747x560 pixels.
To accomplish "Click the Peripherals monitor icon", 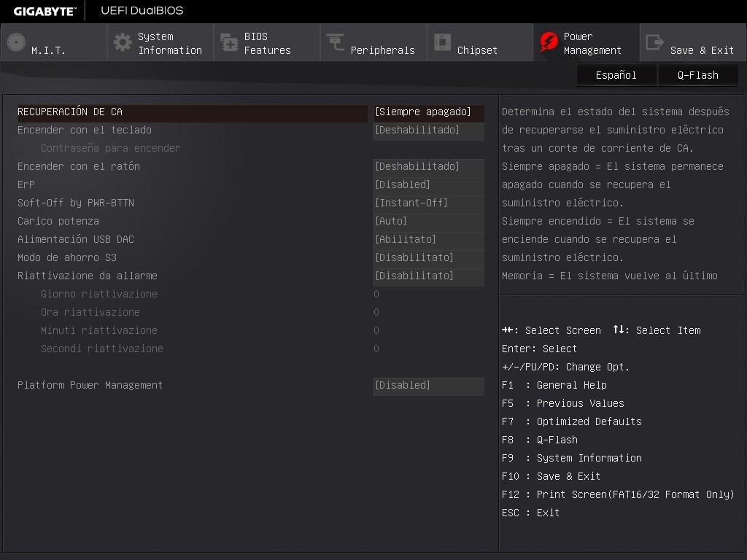I will pos(333,42).
